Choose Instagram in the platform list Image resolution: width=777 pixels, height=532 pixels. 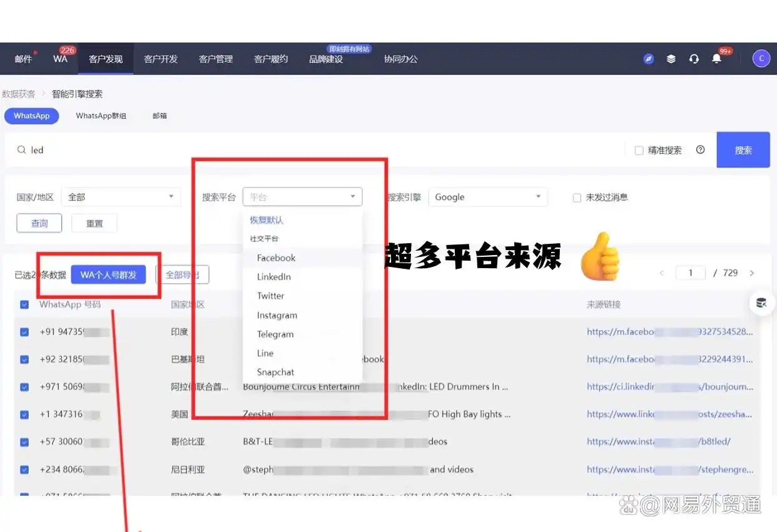pyautogui.click(x=277, y=315)
